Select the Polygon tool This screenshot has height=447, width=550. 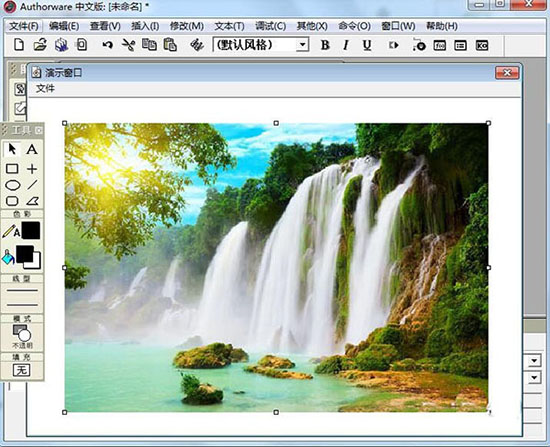click(32, 201)
